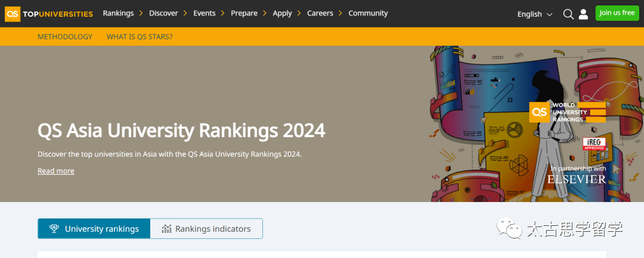Open the Events menu
The height and width of the screenshot is (258, 644).
pyautogui.click(x=205, y=13)
